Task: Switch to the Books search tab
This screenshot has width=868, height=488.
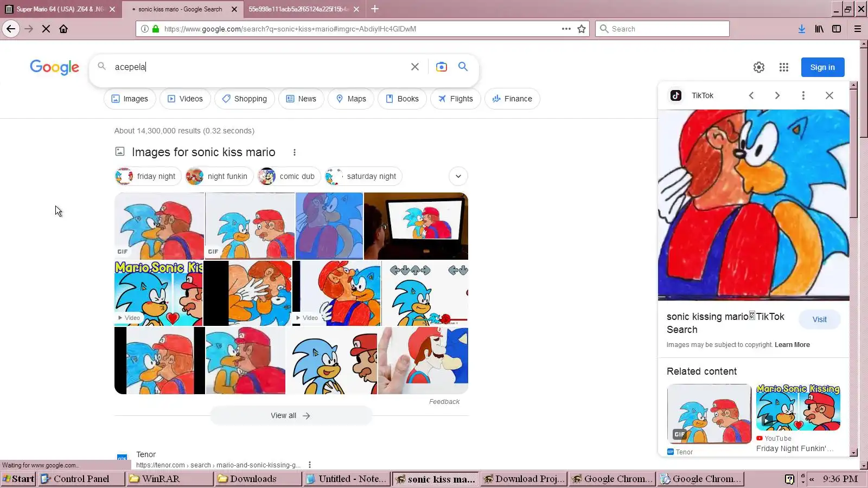Action: (x=402, y=99)
